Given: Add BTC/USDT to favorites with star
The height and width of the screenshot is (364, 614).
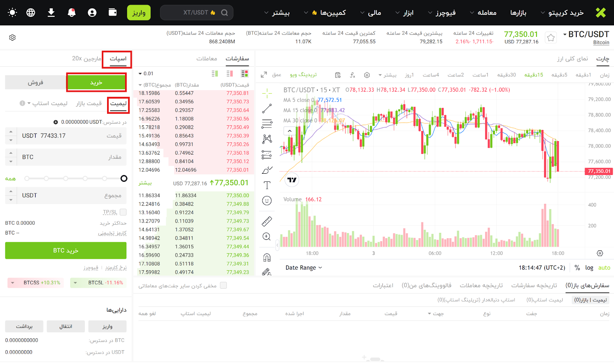Looking at the screenshot, I should (x=551, y=38).
